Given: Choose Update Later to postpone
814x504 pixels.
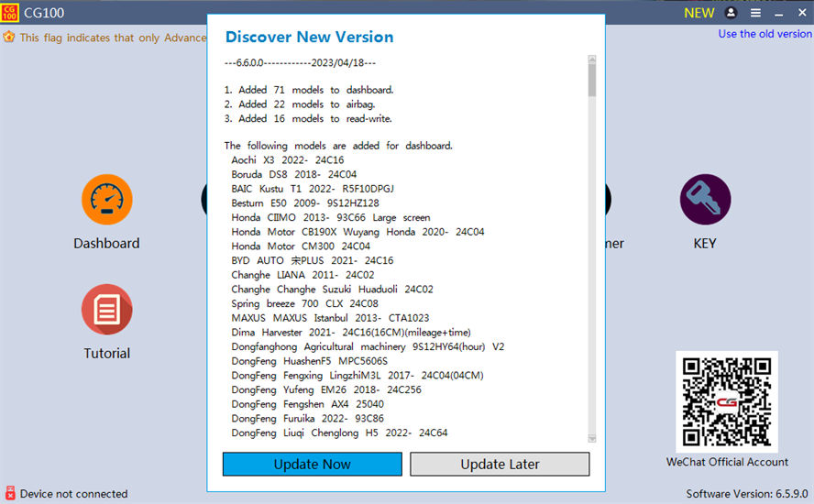Looking at the screenshot, I should click(500, 465).
